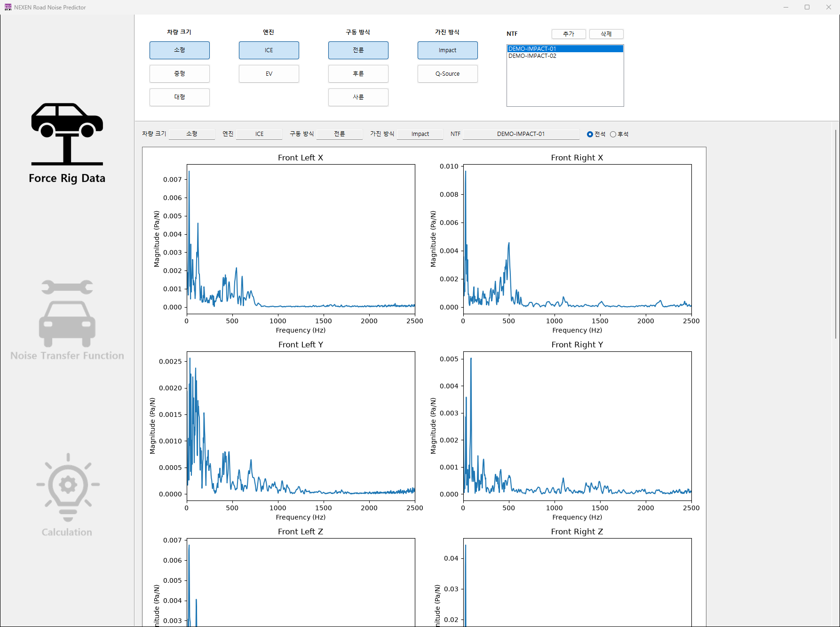Click the 차량 크기 summary field 소형
This screenshot has height=627, width=840.
[x=192, y=134]
